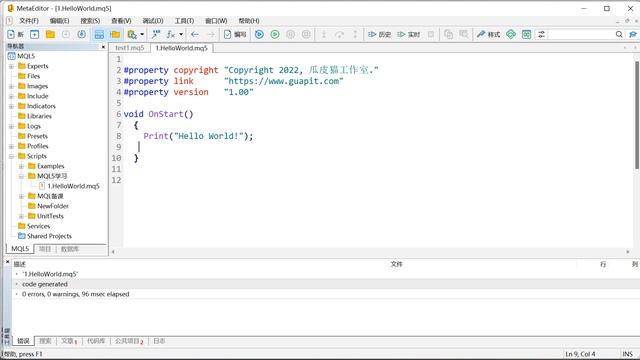Expand the Include folder node

11,96
